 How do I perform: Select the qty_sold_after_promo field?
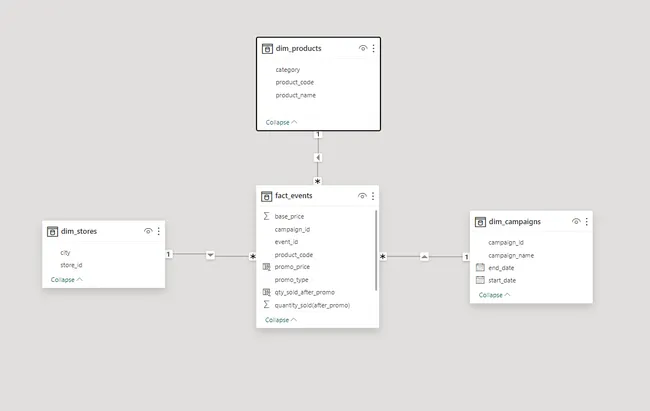[x=305, y=292]
